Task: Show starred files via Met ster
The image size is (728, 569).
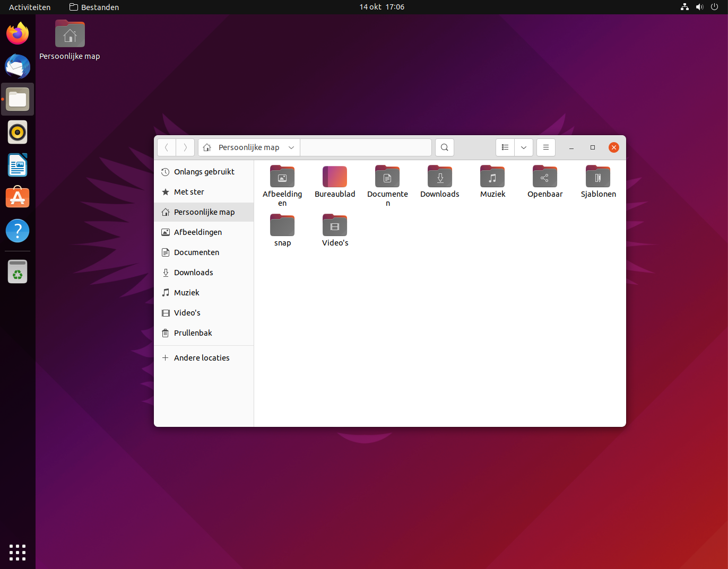Action: coord(189,192)
